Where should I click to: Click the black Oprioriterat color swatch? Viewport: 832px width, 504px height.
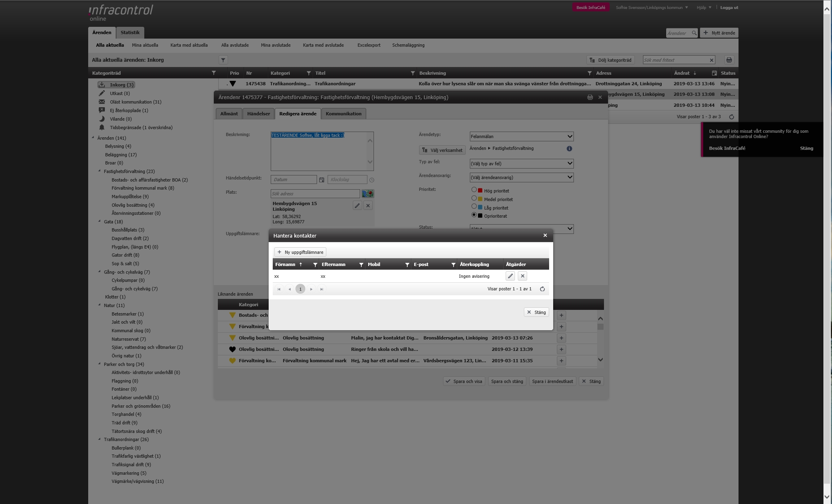coord(480,216)
